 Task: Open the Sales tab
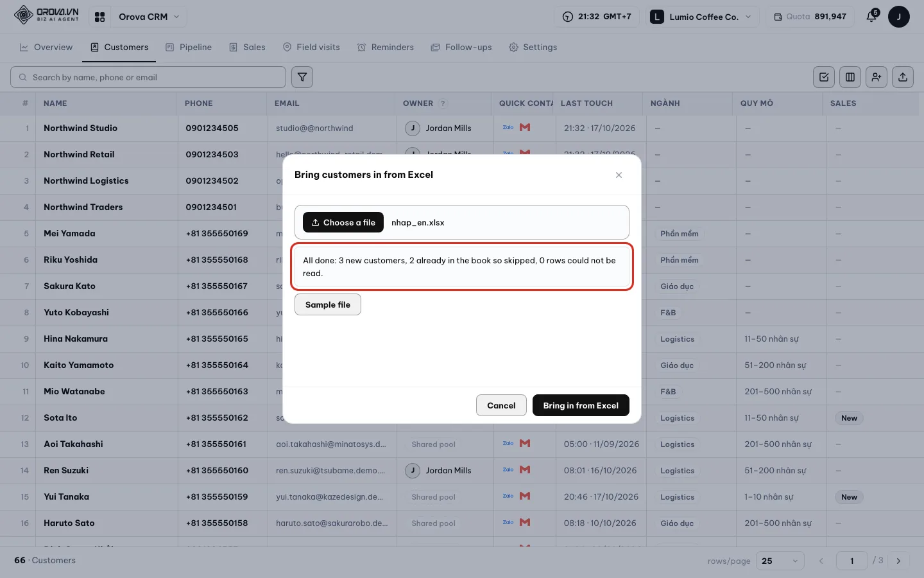click(247, 47)
